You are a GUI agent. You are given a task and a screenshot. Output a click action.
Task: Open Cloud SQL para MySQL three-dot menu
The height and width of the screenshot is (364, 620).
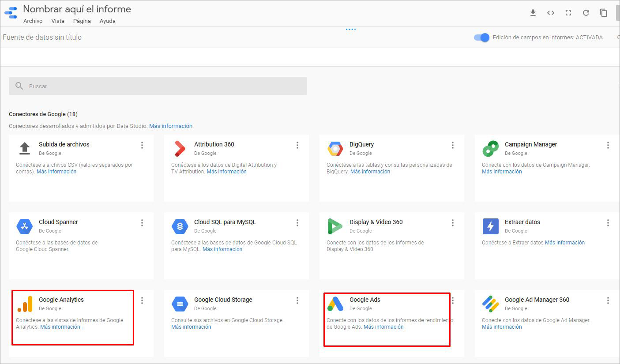297,223
